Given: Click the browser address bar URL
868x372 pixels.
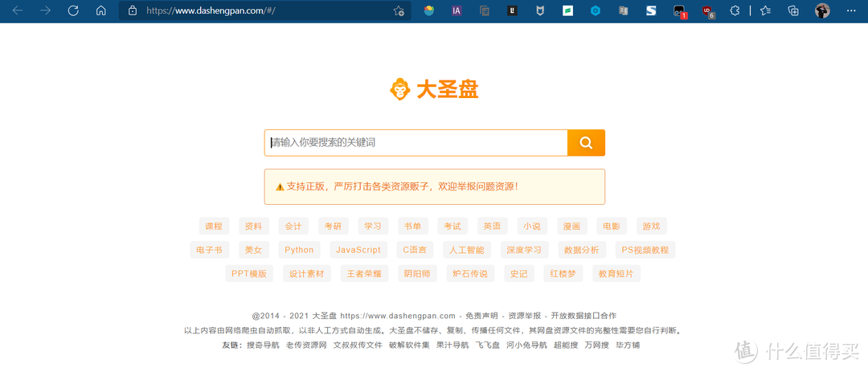Looking at the screenshot, I should 211,10.
